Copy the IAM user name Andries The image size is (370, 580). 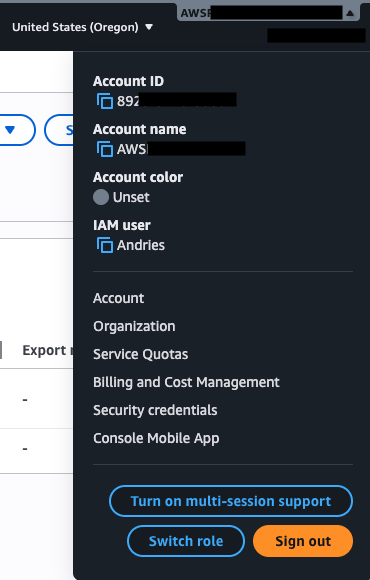click(x=105, y=245)
